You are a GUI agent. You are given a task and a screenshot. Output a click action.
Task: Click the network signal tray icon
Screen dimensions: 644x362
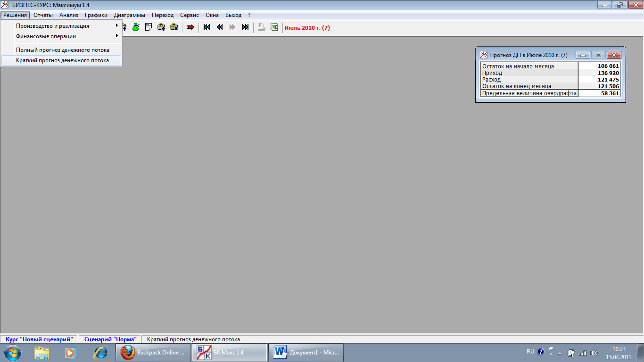[x=583, y=353]
